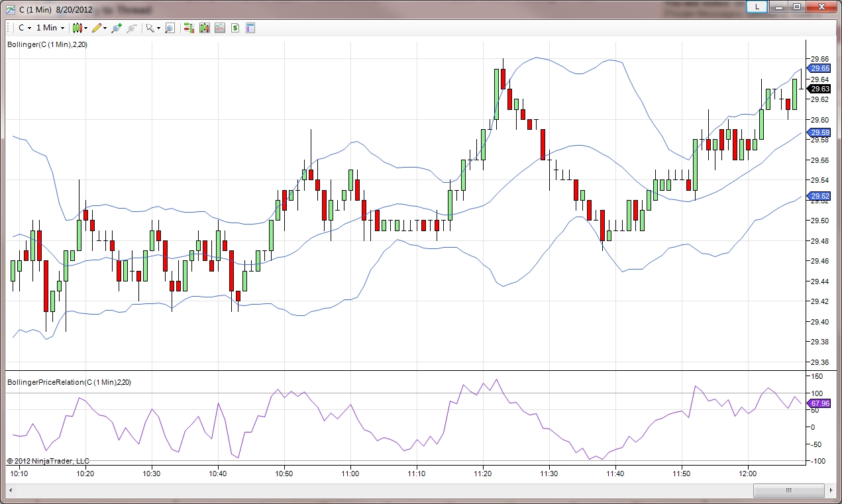Click the zoom in magnifier icon
The height and width of the screenshot is (504, 842).
[117, 28]
